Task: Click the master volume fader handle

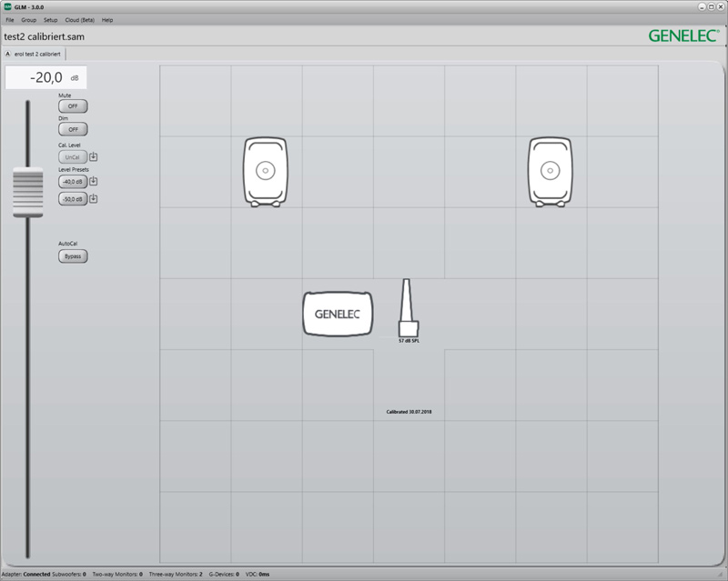Action: (x=27, y=192)
